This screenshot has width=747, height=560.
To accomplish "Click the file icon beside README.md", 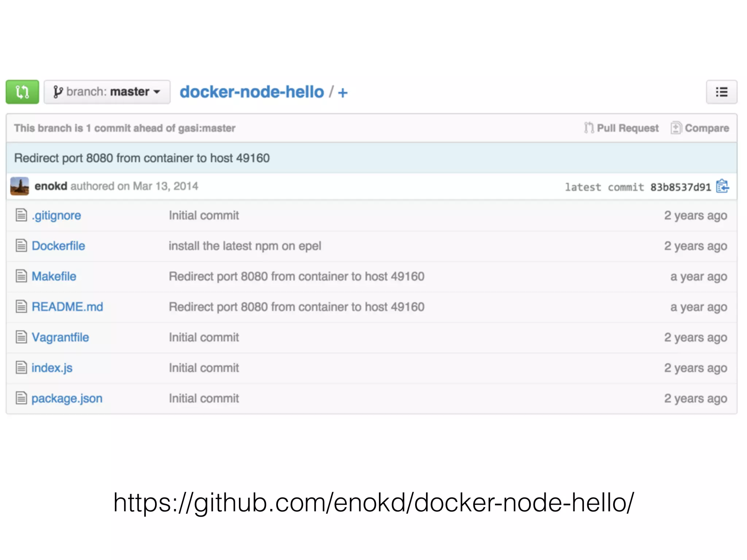I will (x=21, y=307).
